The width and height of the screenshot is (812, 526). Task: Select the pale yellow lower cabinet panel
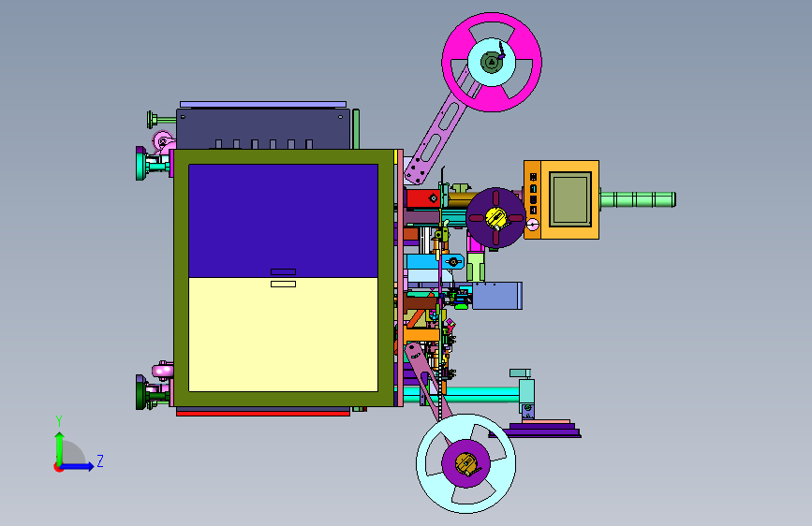tap(283, 334)
